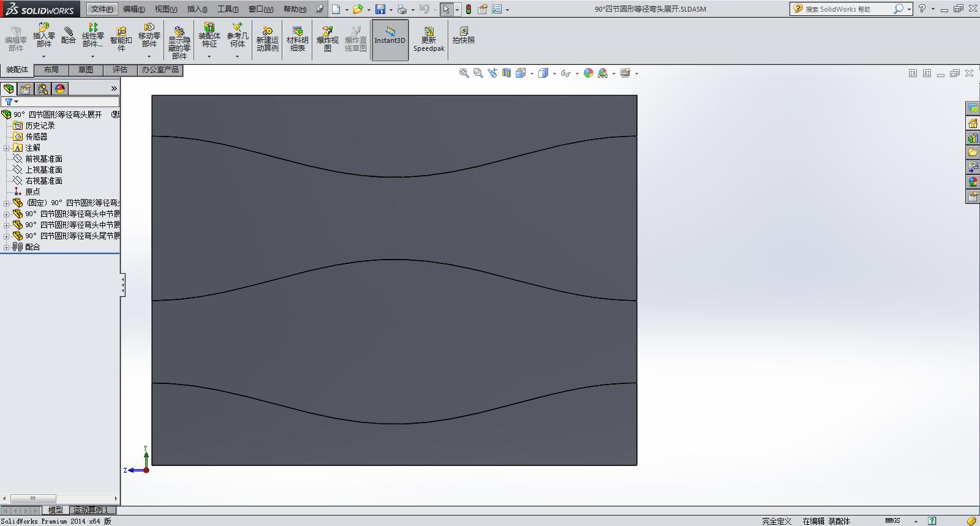Open Smart Fasteners (智能扣件) tool
The width and height of the screenshot is (980, 526).
pyautogui.click(x=121, y=39)
